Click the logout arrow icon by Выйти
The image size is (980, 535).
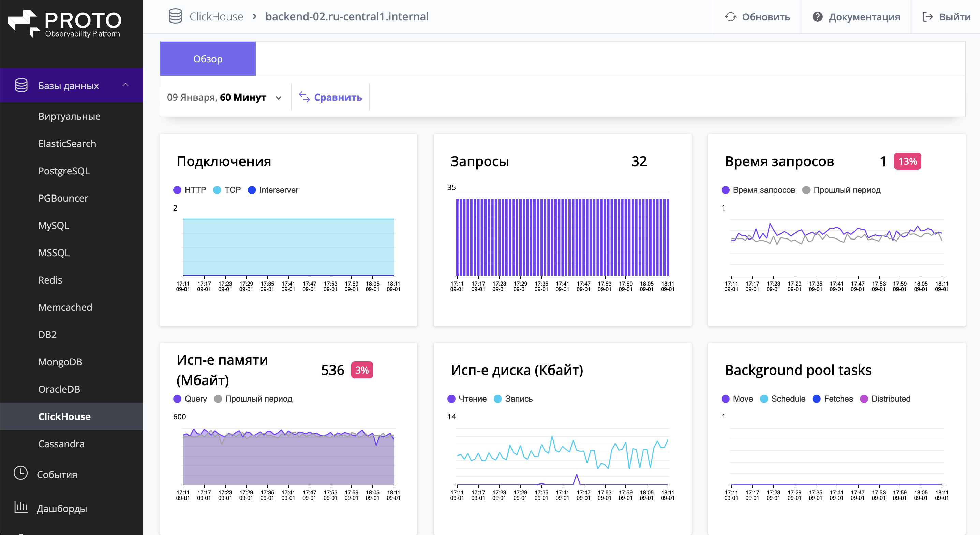pyautogui.click(x=927, y=17)
